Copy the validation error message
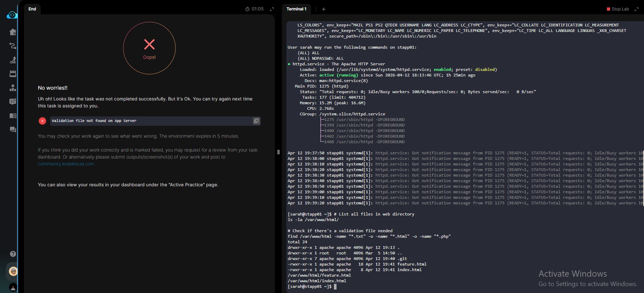The width and height of the screenshot is (644, 293). coord(256,121)
